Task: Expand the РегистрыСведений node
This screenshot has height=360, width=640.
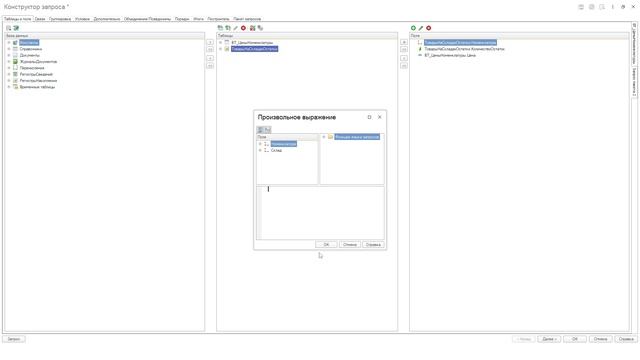Action: pos(9,74)
